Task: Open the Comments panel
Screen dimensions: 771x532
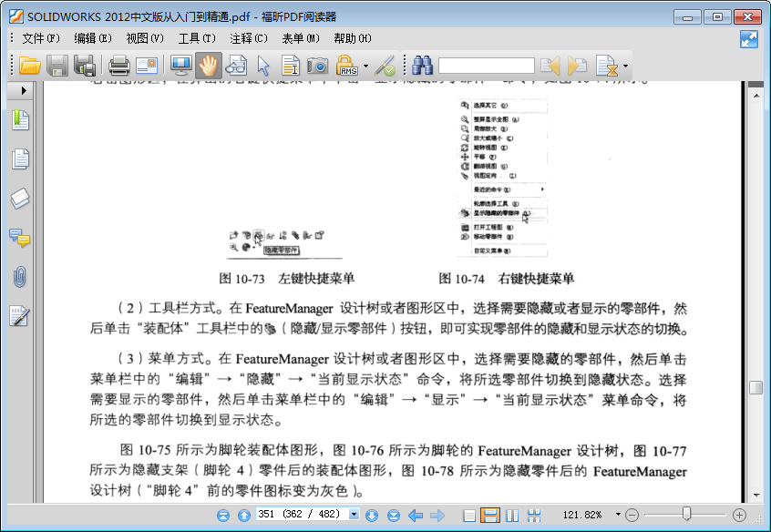Action: [x=20, y=238]
